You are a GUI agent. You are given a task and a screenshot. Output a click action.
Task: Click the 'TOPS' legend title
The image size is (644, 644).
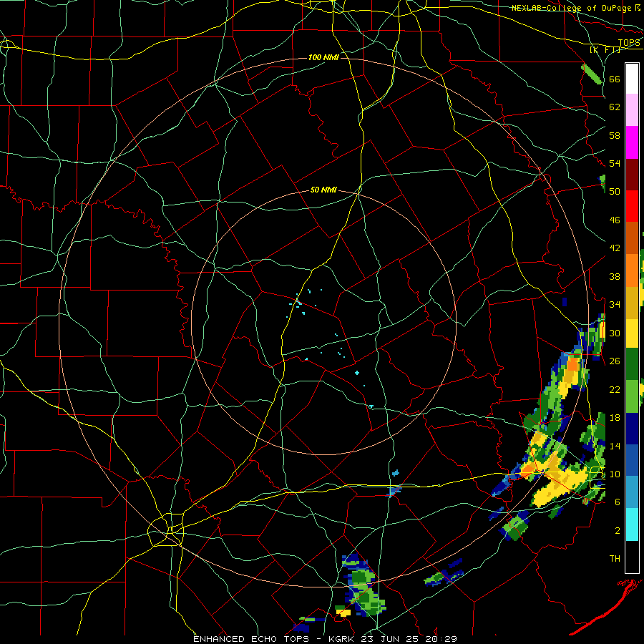(x=629, y=43)
